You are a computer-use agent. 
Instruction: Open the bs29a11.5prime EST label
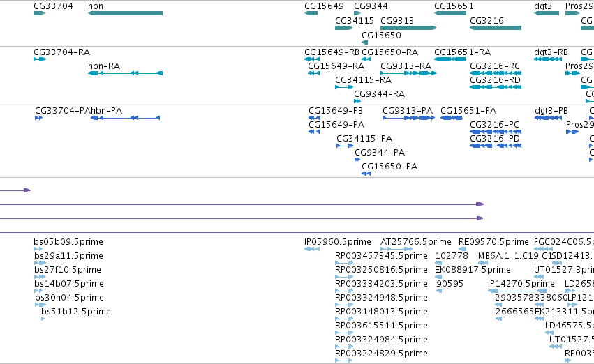(68, 256)
